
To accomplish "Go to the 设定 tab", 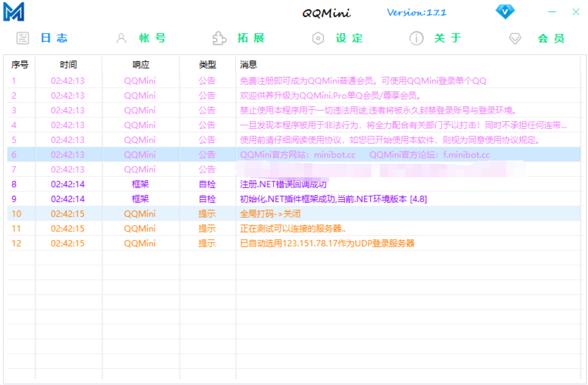I will pos(349,38).
